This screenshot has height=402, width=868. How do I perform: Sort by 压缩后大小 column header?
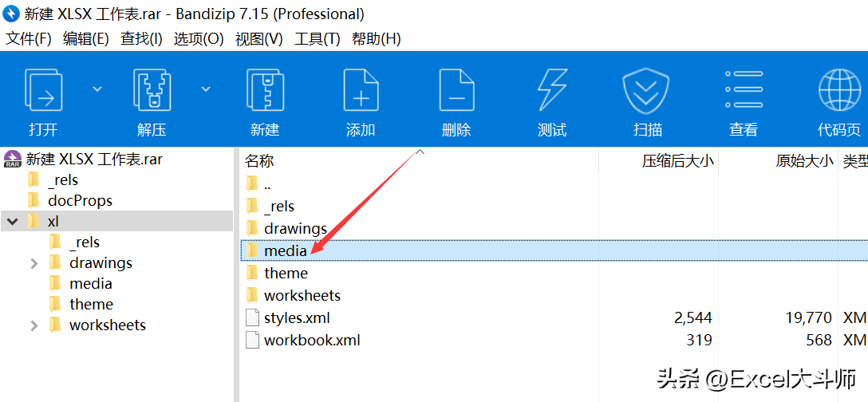677,161
